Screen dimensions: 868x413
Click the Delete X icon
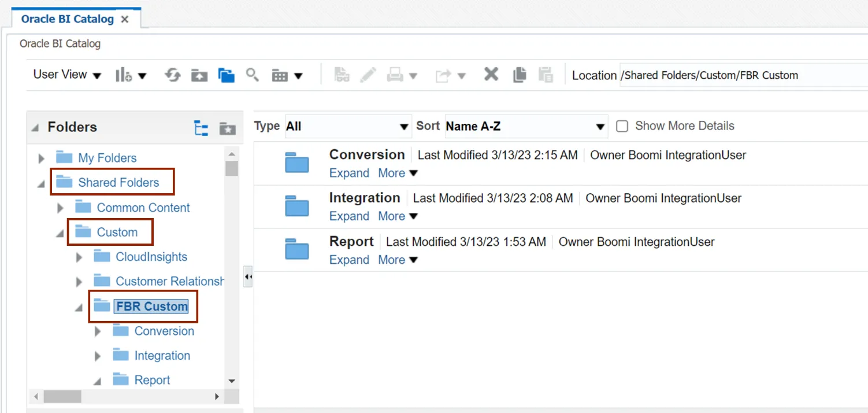(x=491, y=75)
